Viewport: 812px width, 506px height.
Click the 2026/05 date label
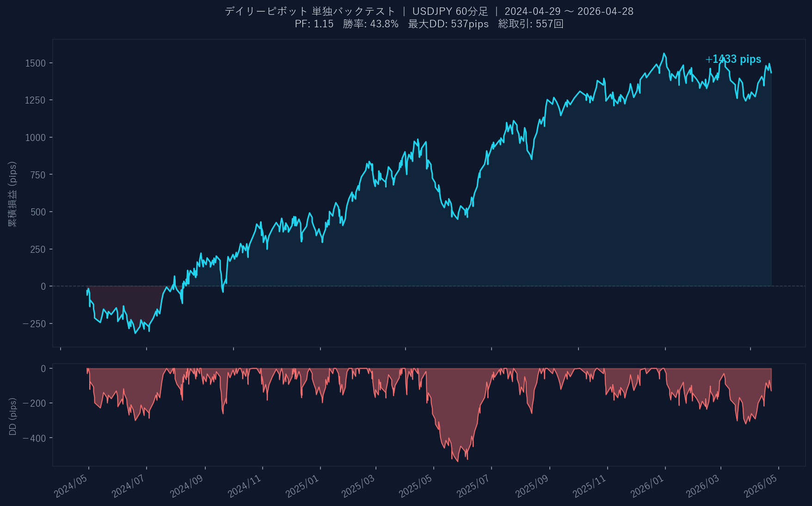coord(760,487)
